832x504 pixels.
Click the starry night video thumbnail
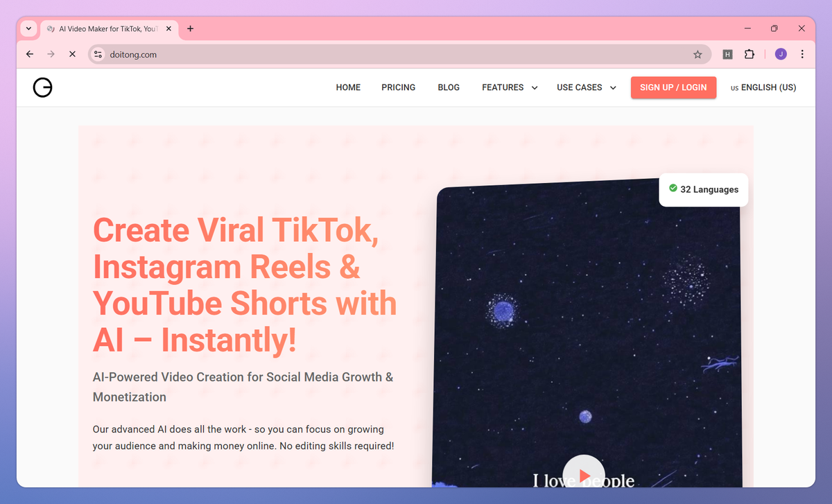(587, 333)
